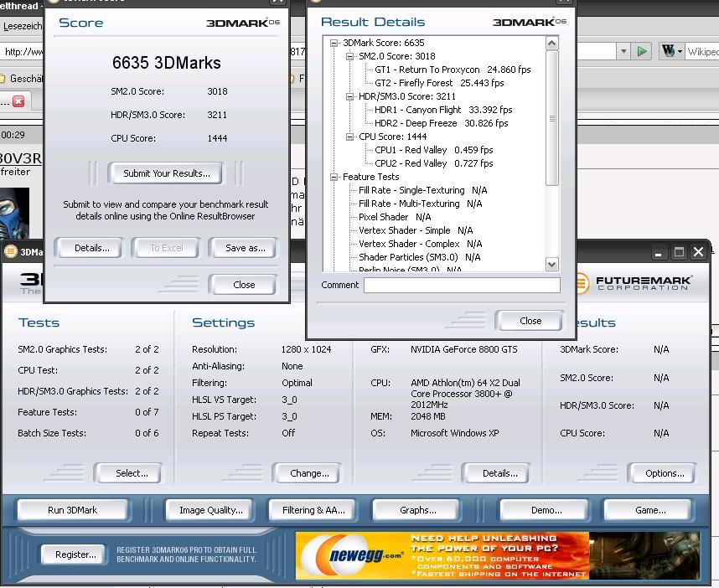
Task: Click the Register button
Action: [x=74, y=554]
